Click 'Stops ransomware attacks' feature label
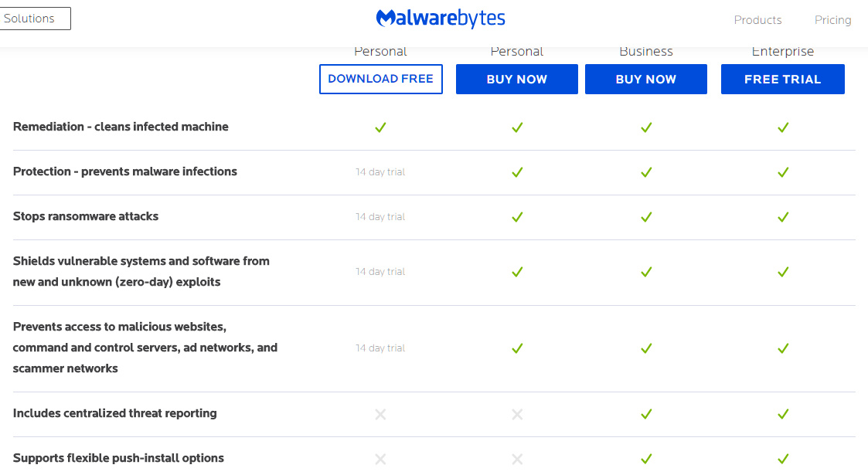Screen dimensions: 868x475 pos(86,216)
